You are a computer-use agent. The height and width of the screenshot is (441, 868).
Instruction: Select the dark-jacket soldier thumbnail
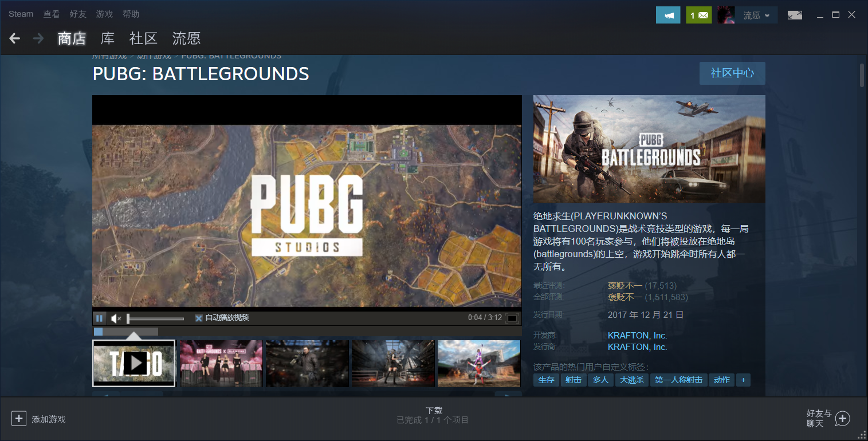coord(307,363)
